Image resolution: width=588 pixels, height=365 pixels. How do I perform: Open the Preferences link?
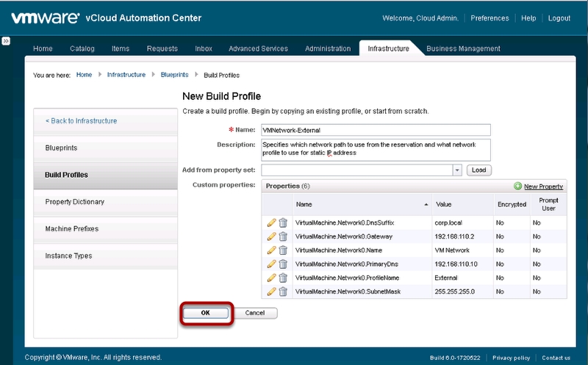490,18
